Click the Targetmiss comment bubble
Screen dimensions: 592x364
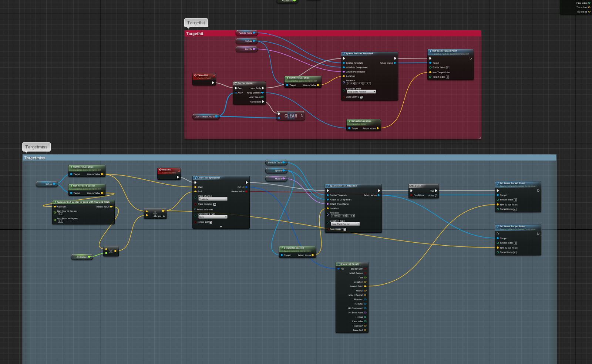(x=36, y=147)
